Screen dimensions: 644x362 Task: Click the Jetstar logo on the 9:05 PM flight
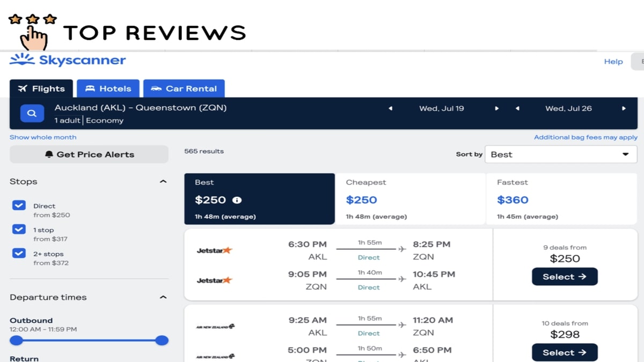tap(215, 280)
